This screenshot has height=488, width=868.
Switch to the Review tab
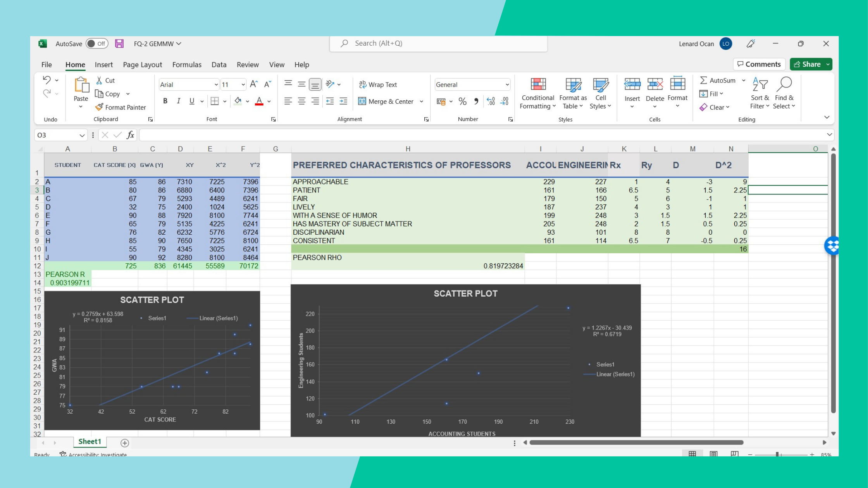248,65
